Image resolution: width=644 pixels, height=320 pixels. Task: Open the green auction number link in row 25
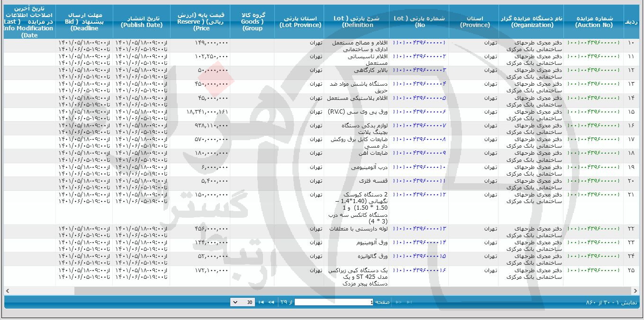point(593,270)
